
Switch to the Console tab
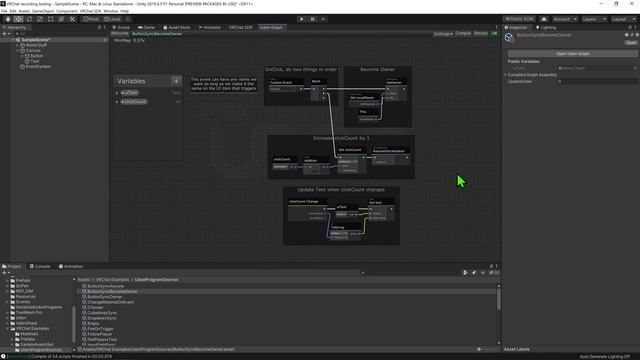(x=40, y=266)
